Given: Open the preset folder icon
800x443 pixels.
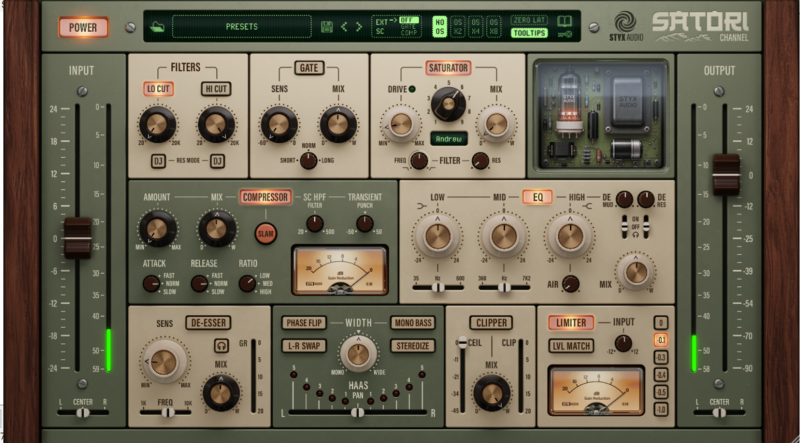Looking at the screenshot, I should [x=158, y=27].
